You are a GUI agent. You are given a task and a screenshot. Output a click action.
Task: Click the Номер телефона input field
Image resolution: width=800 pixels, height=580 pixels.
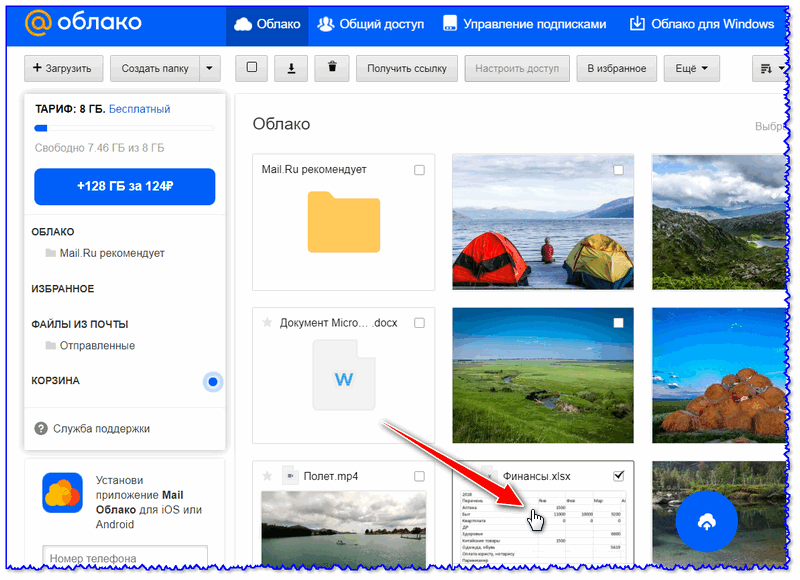(125, 557)
